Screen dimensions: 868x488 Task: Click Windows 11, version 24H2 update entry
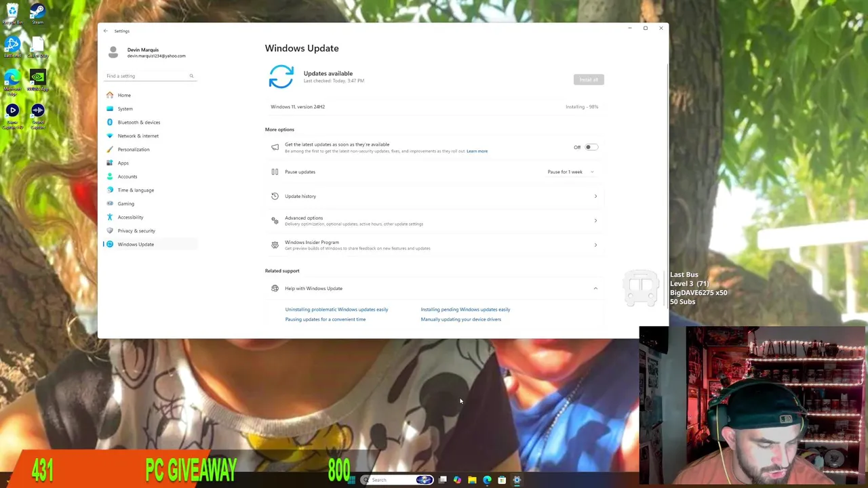click(298, 106)
